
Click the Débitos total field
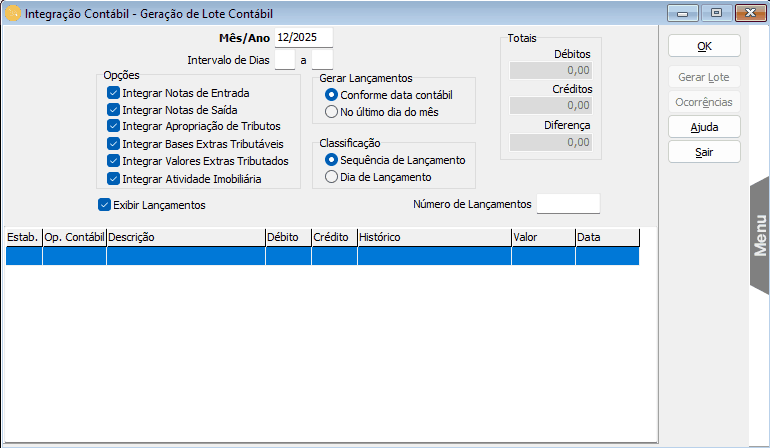tap(550, 70)
